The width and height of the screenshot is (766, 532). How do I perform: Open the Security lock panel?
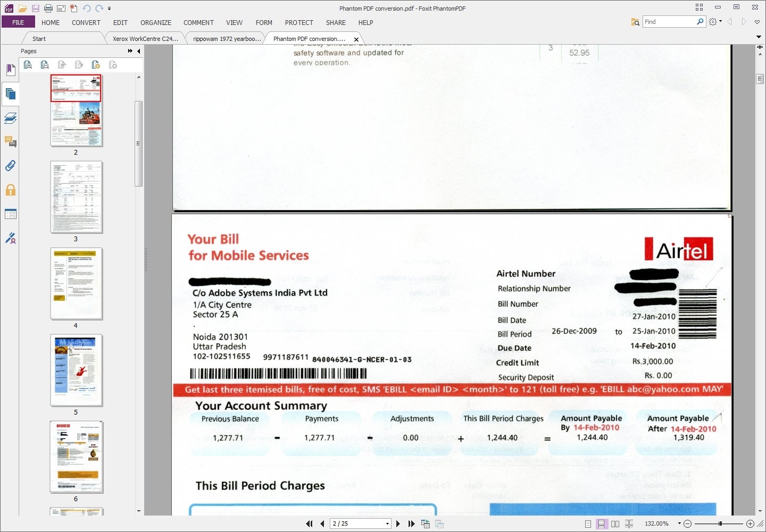[10, 190]
